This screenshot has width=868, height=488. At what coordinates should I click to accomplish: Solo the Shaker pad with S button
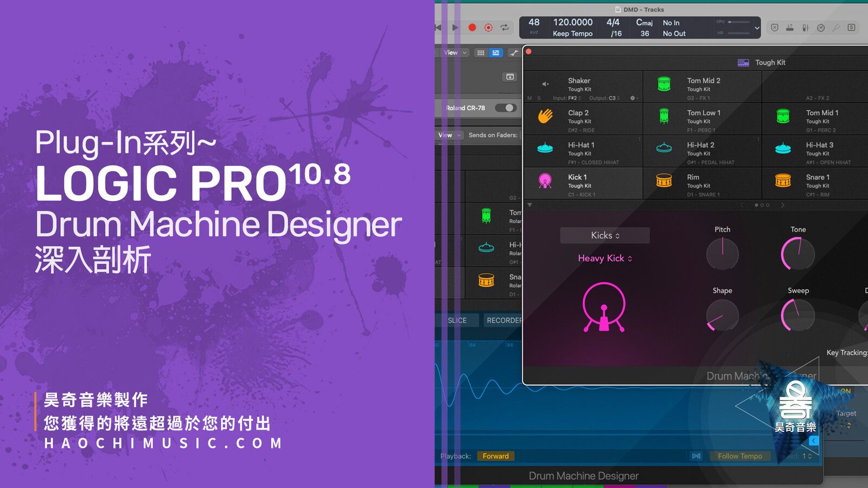539,98
